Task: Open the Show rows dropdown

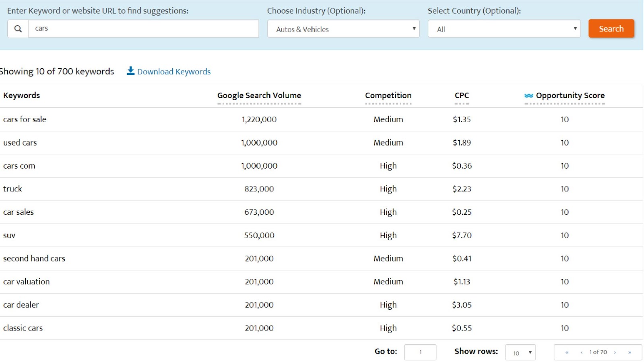Action: tap(520, 352)
